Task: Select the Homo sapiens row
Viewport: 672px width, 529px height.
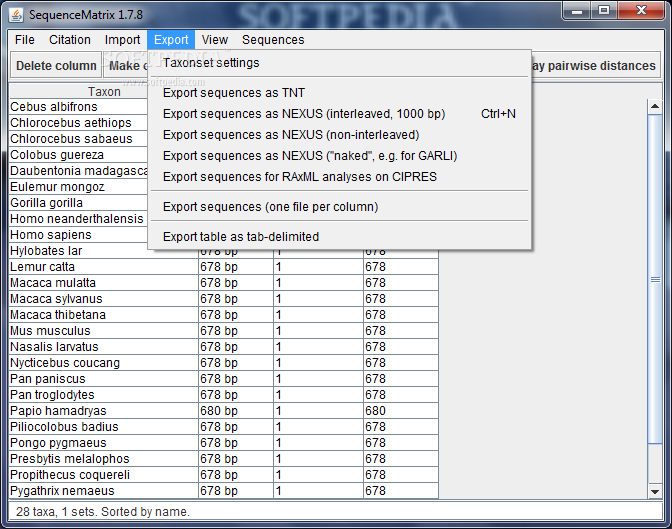Action: click(x=78, y=235)
